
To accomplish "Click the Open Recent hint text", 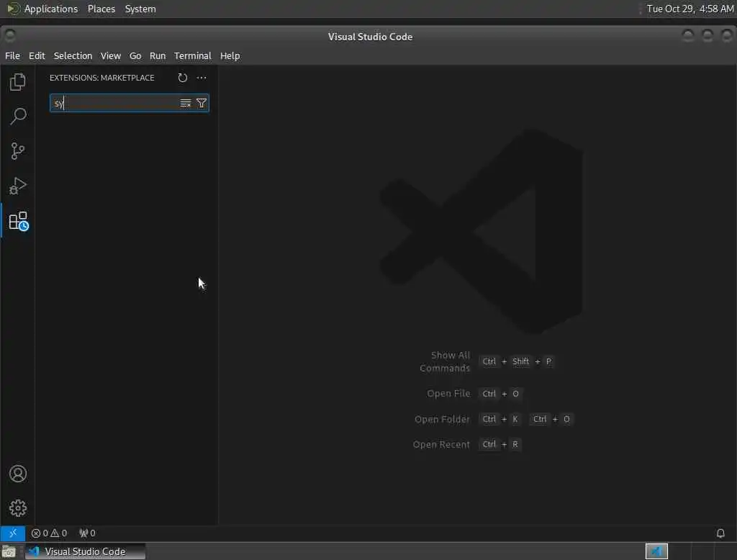I will [x=441, y=444].
